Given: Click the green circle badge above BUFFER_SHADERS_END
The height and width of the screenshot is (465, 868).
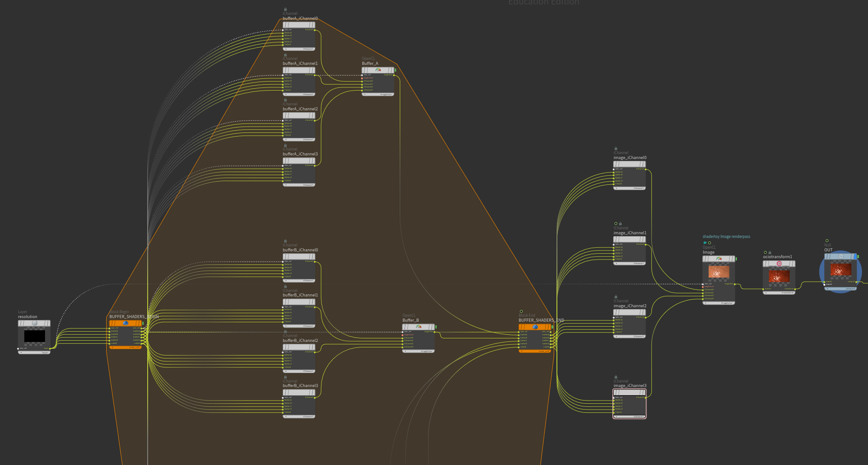Looking at the screenshot, I should (x=521, y=311).
